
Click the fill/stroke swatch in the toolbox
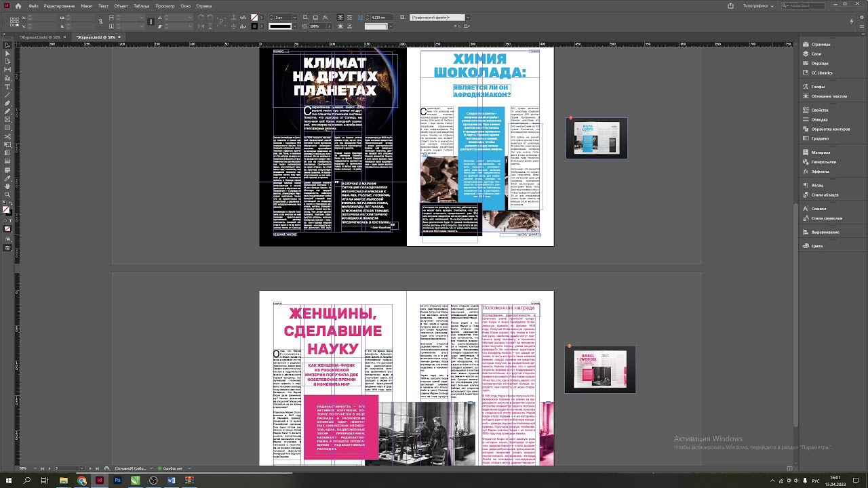click(x=7, y=210)
